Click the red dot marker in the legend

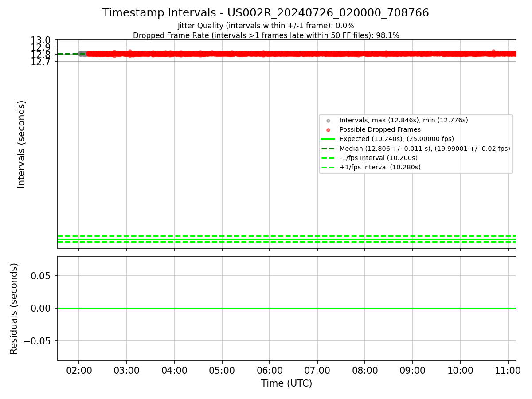pos(328,130)
